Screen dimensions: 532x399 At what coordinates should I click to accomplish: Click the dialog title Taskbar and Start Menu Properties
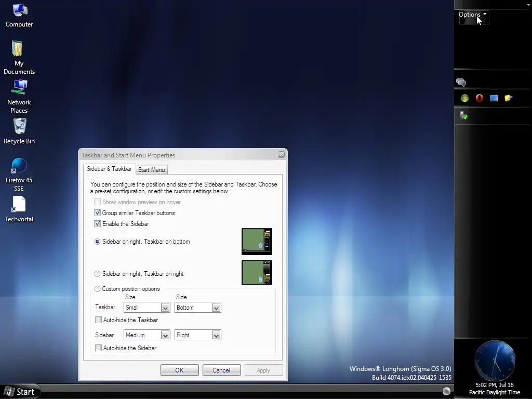(x=128, y=155)
